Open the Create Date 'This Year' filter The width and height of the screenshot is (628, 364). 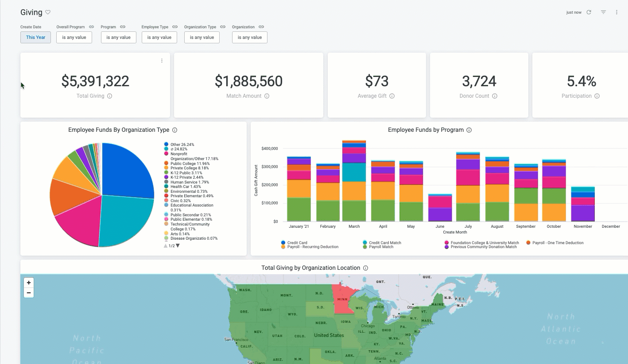[x=35, y=37]
